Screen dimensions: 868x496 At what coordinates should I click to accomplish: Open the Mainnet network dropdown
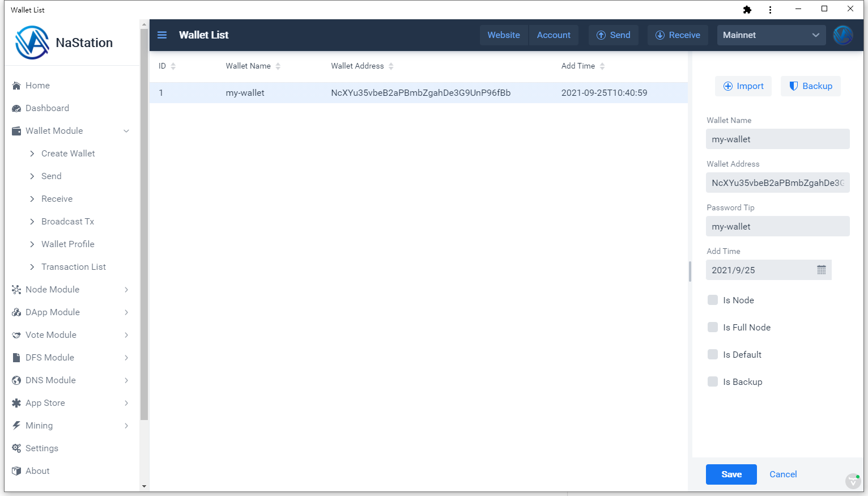771,35
